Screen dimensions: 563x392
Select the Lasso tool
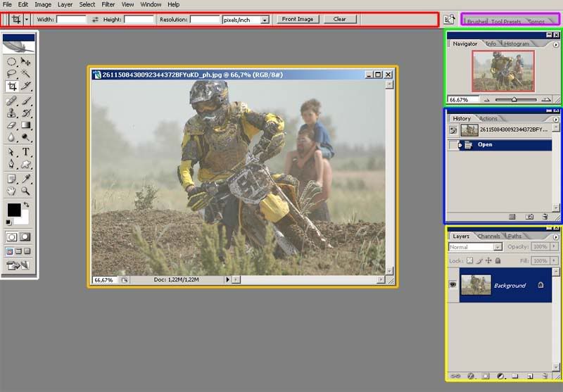[12, 73]
